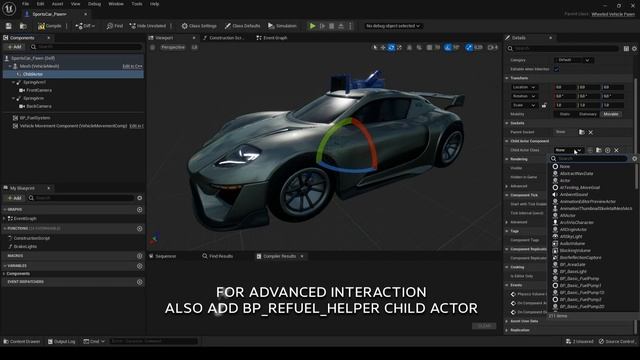The width and height of the screenshot is (640, 360).
Task: Select BP_FuelSystem component in tree
Action: [35, 118]
